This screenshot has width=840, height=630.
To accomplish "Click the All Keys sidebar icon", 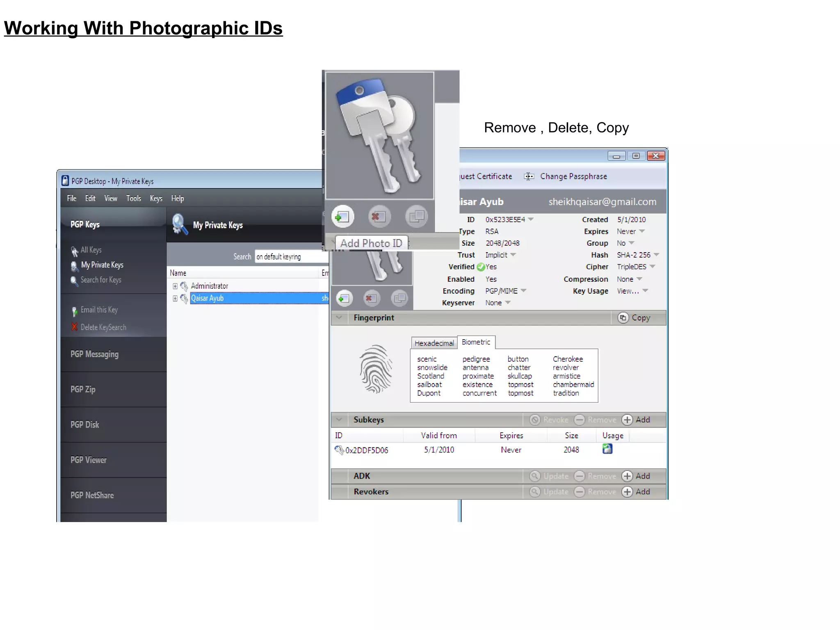I will 75,251.
